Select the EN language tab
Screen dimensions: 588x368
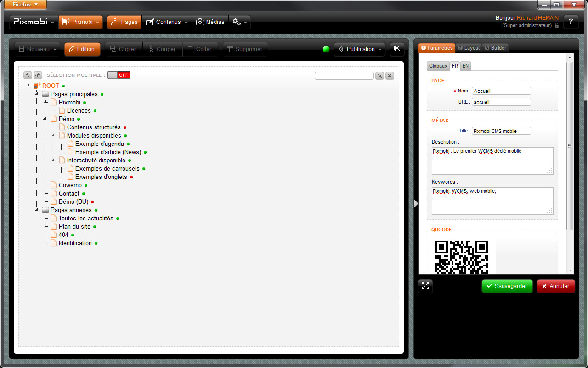(465, 66)
